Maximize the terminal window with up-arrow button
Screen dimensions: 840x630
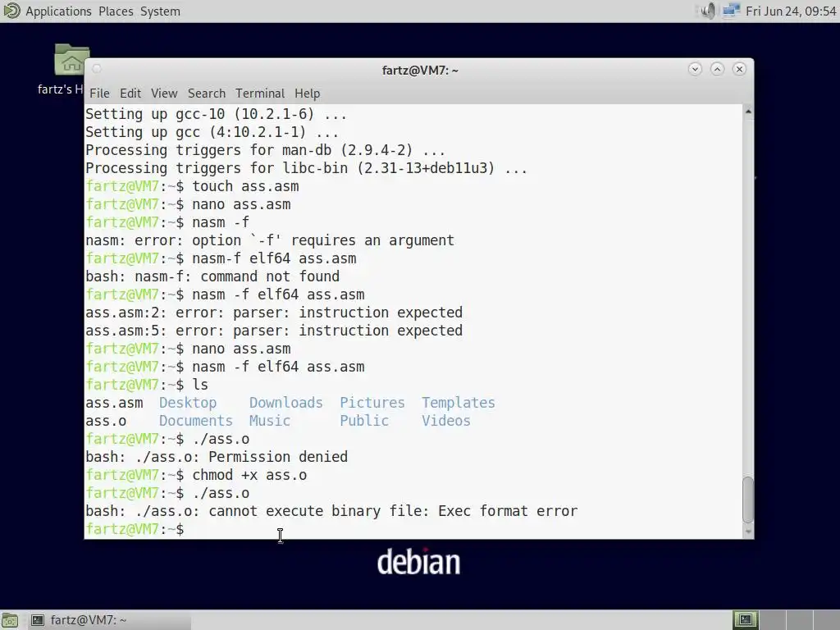point(717,69)
